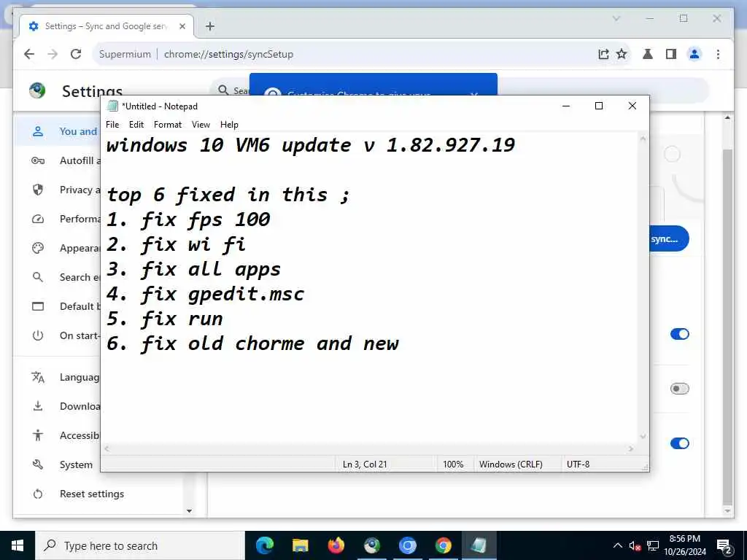The width and height of the screenshot is (747, 560).
Task: Click the 100% zoom status in Notepad
Action: (x=453, y=464)
